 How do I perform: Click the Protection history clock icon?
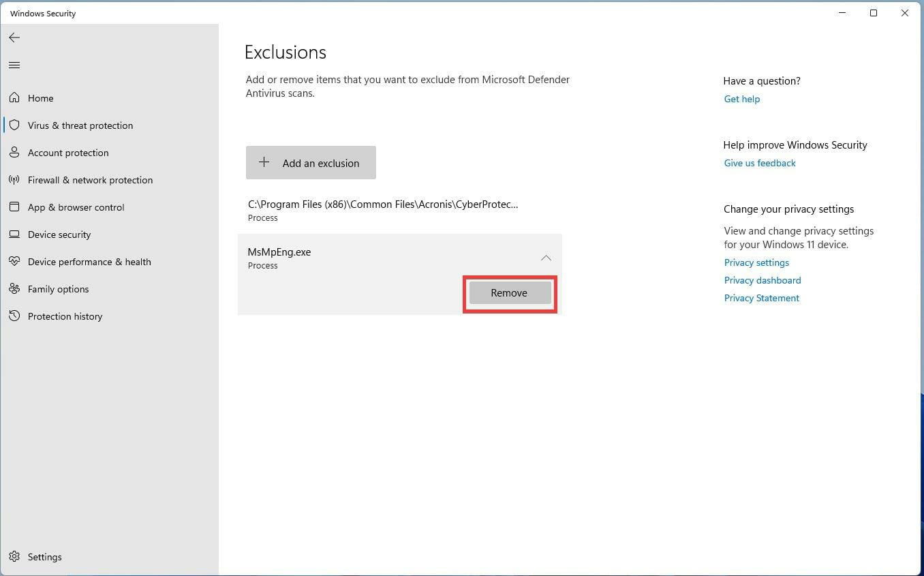click(14, 316)
